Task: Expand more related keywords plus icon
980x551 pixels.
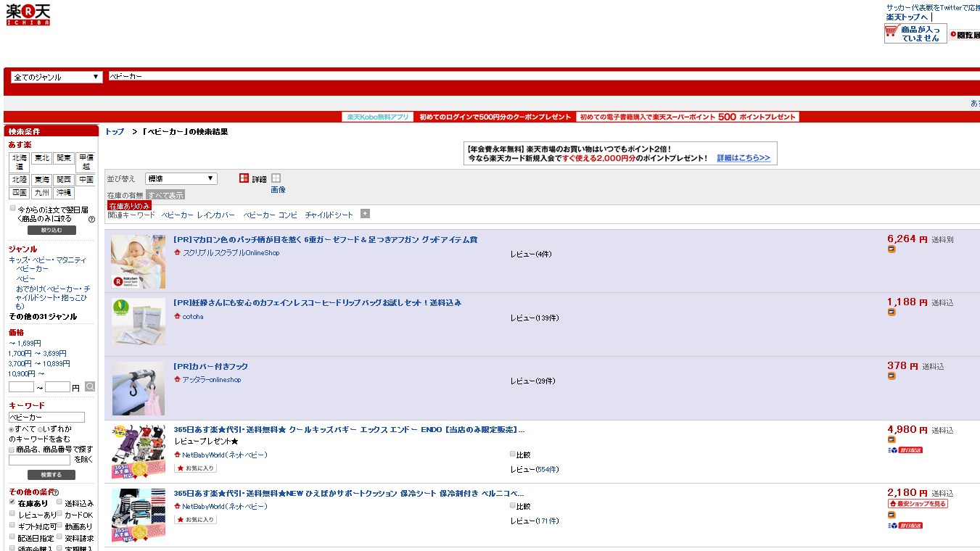Action: coord(365,213)
